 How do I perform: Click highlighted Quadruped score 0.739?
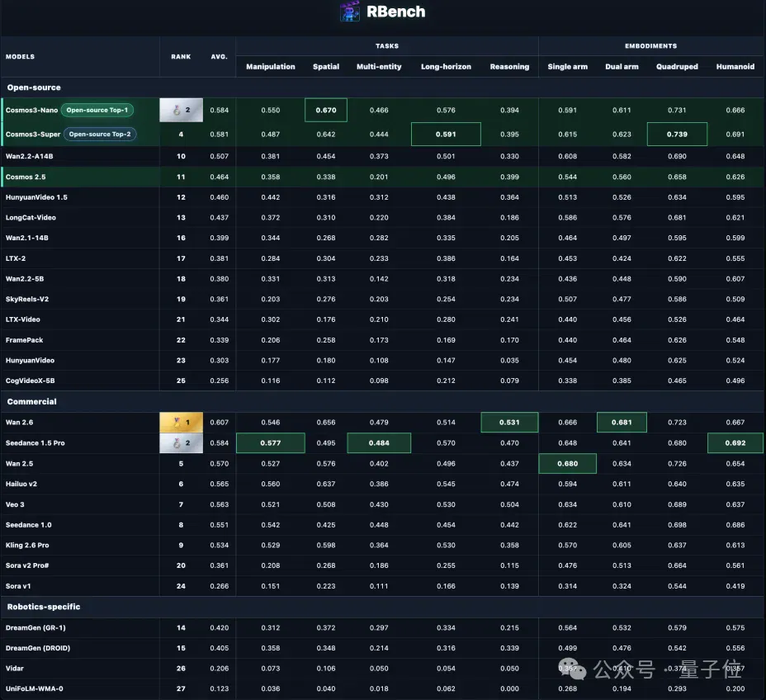pos(677,134)
